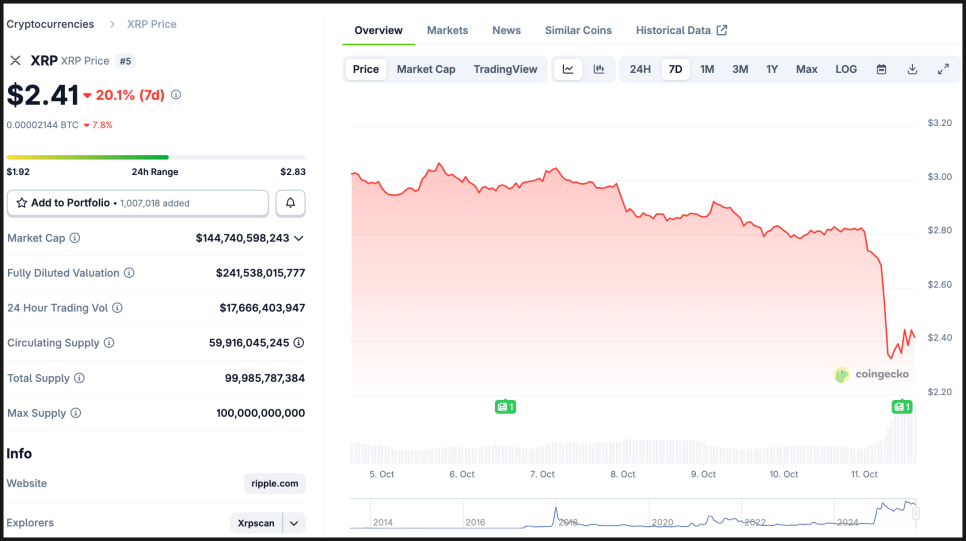Screen dimensions: 966x541
Task: Click Add to Portfolio button
Action: (137, 203)
